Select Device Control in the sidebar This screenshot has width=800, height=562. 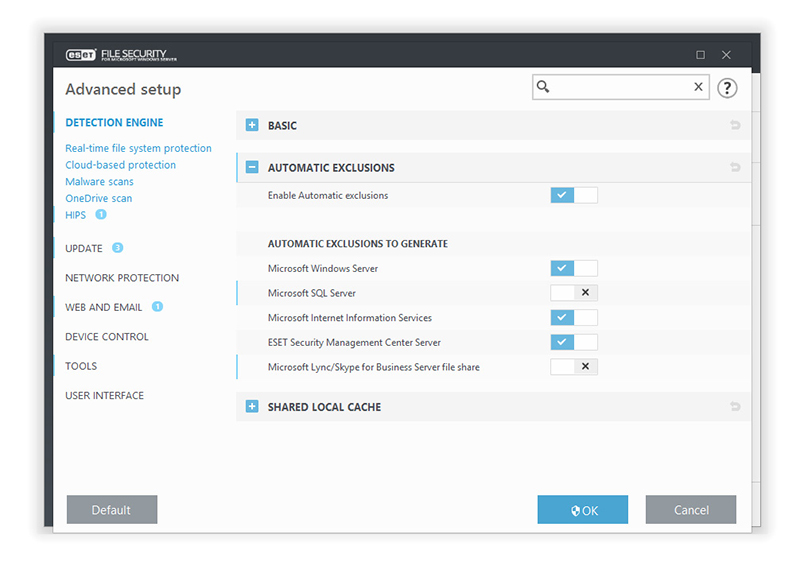[x=107, y=337]
